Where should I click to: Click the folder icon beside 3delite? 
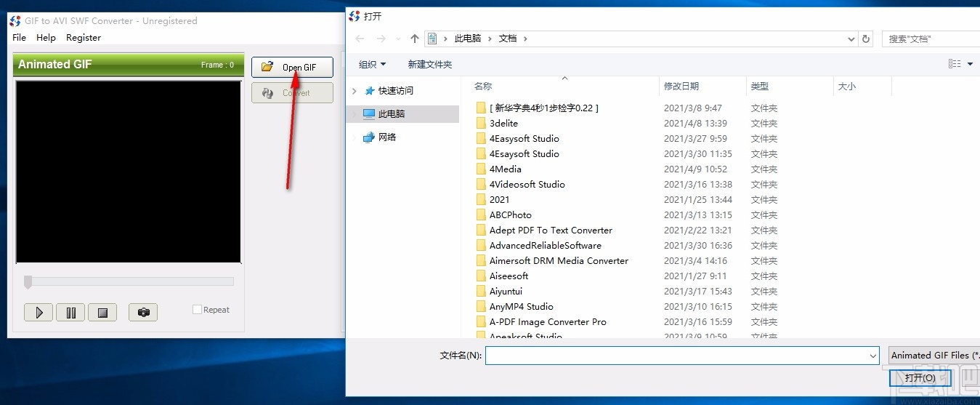point(480,123)
